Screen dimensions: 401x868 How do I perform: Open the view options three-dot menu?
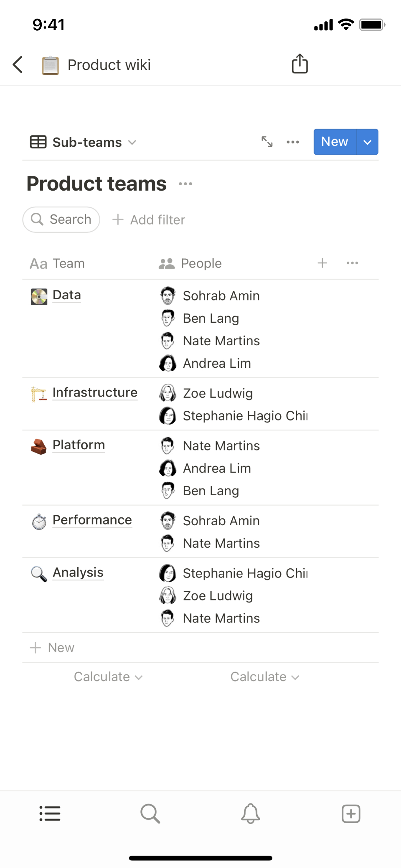293,142
